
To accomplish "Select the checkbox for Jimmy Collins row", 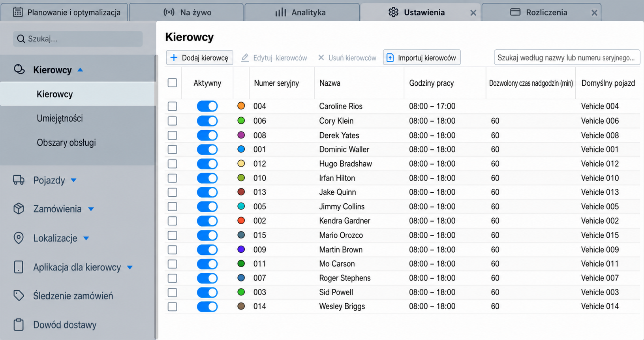I will pos(172,207).
